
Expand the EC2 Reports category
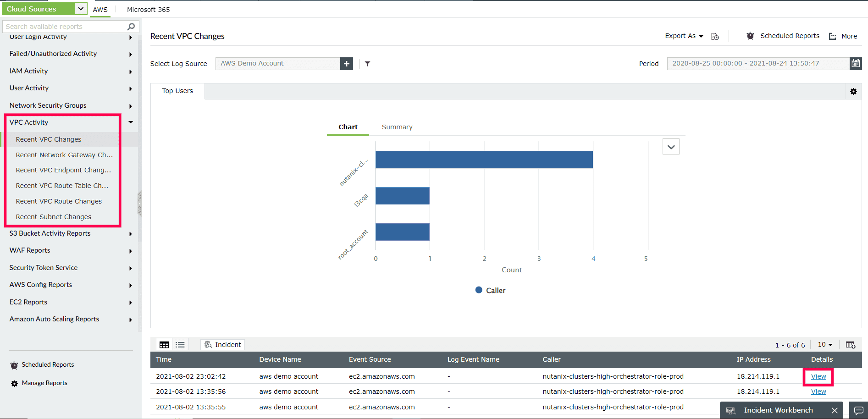pyautogui.click(x=130, y=303)
